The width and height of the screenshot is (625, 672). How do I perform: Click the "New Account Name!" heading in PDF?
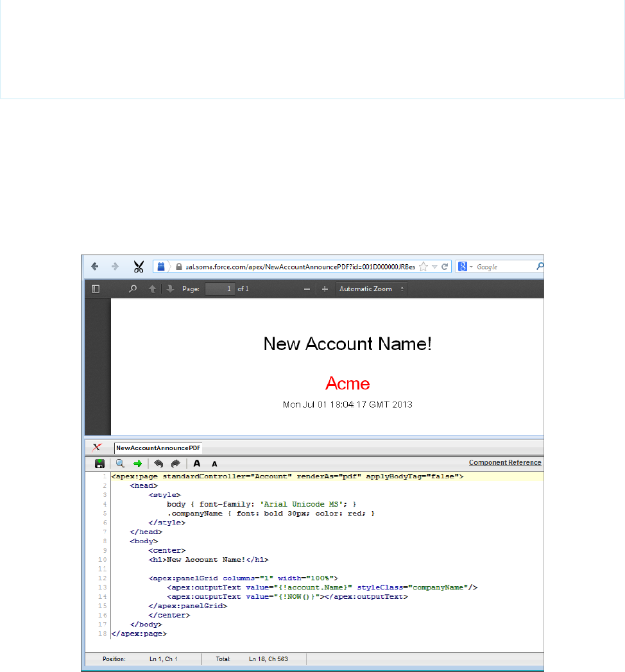[347, 344]
